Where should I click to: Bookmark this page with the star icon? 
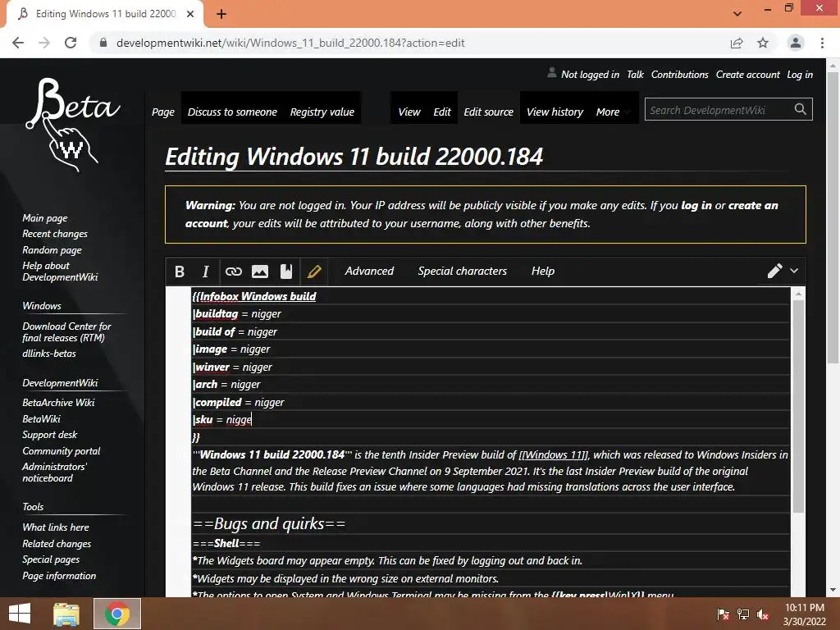coord(763,43)
